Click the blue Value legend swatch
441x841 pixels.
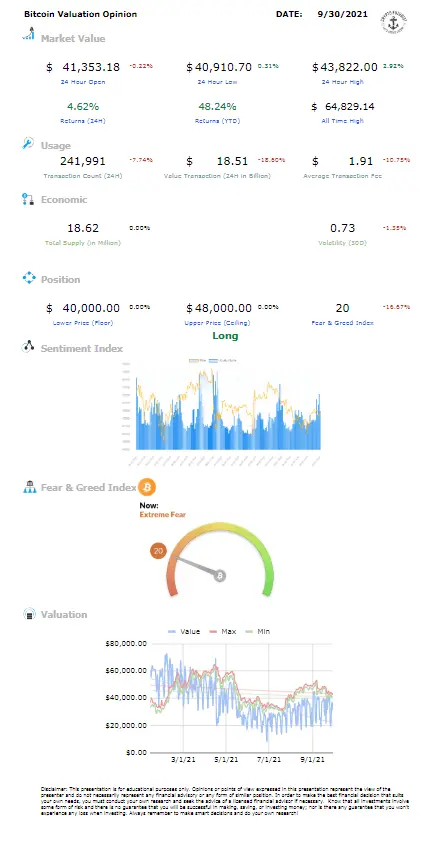(x=173, y=631)
